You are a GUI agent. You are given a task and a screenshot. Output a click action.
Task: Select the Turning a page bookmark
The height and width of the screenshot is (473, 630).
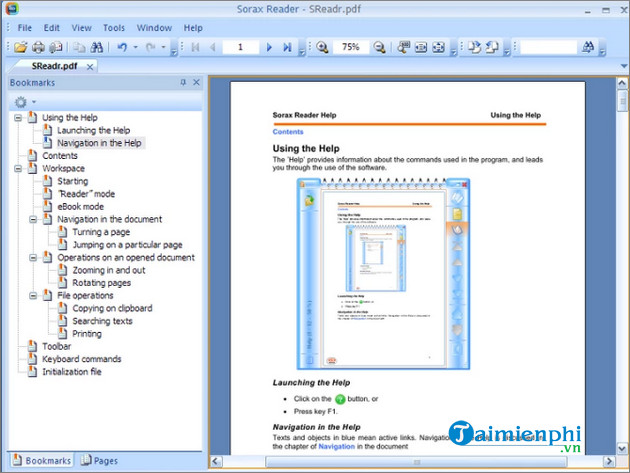pyautogui.click(x=101, y=232)
